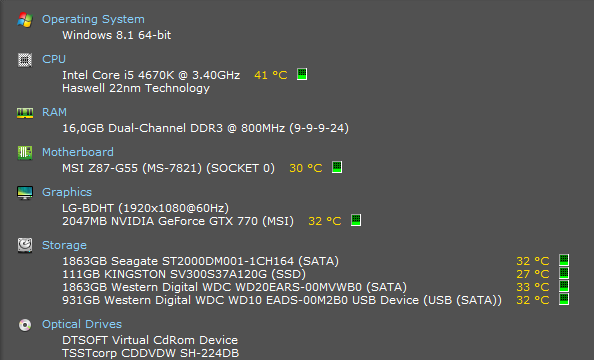Image resolution: width=594 pixels, height=360 pixels.
Task: Open the Storage section link
Action: (x=64, y=245)
